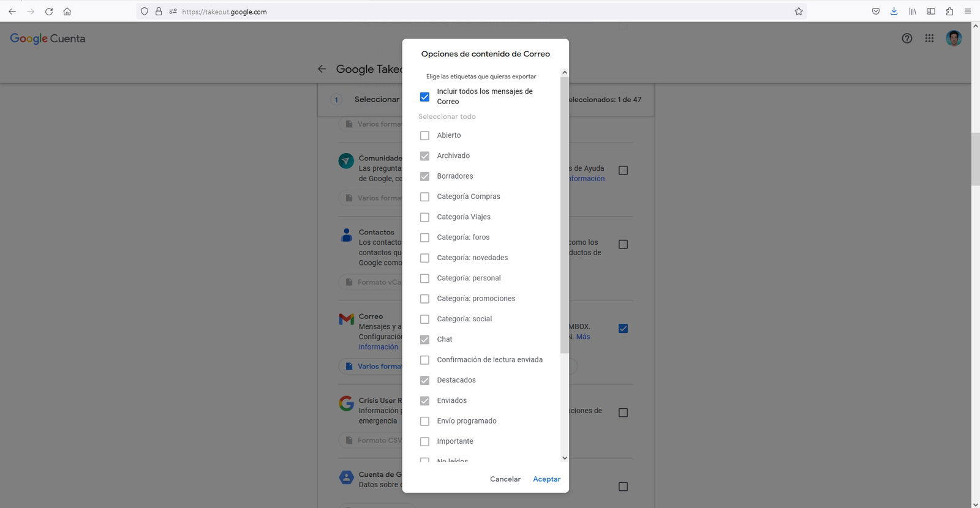Viewport: 980px width, 508px height.
Task: Click the Varios formatos button under Correo
Action: coord(371,367)
